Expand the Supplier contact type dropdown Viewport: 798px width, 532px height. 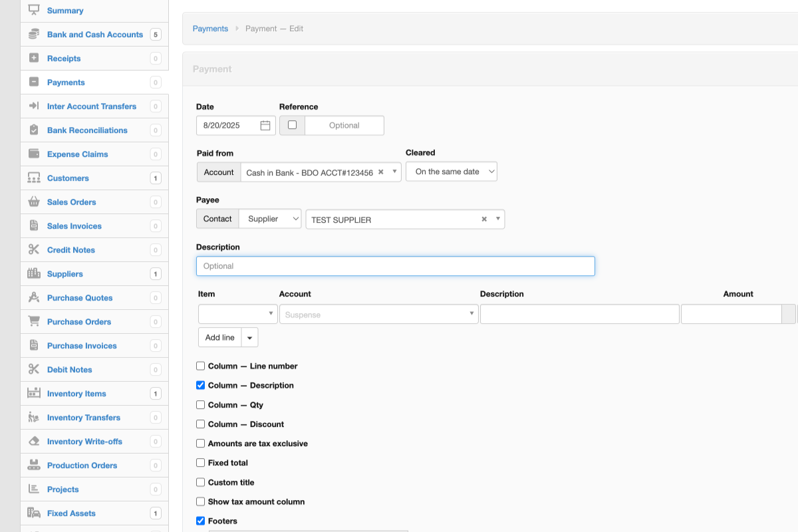tap(270, 219)
